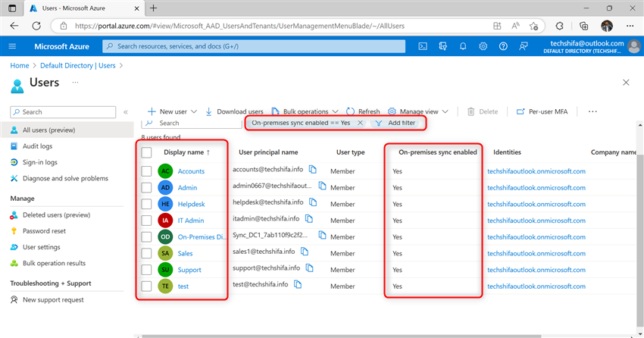Open the IT Admin user profile link

(191, 221)
